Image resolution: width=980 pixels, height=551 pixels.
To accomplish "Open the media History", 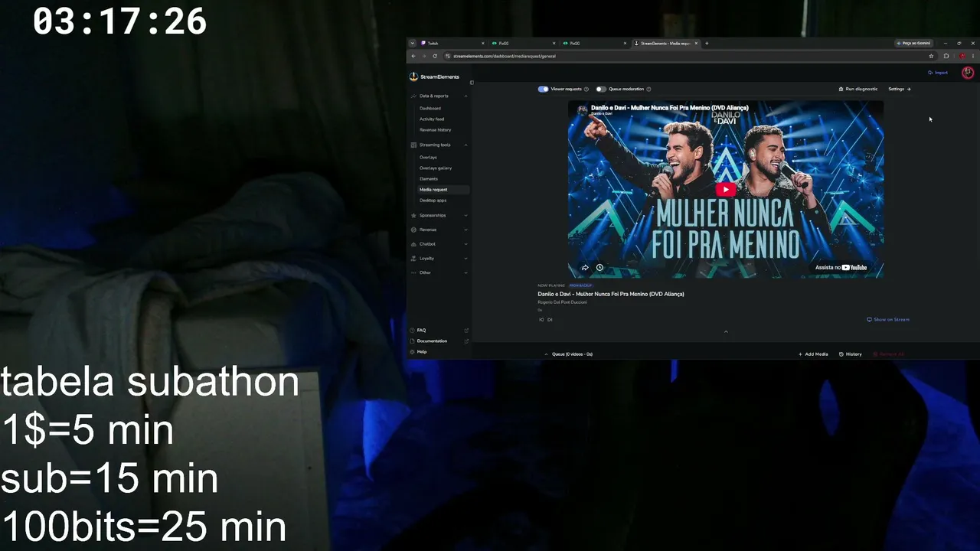I will click(851, 354).
